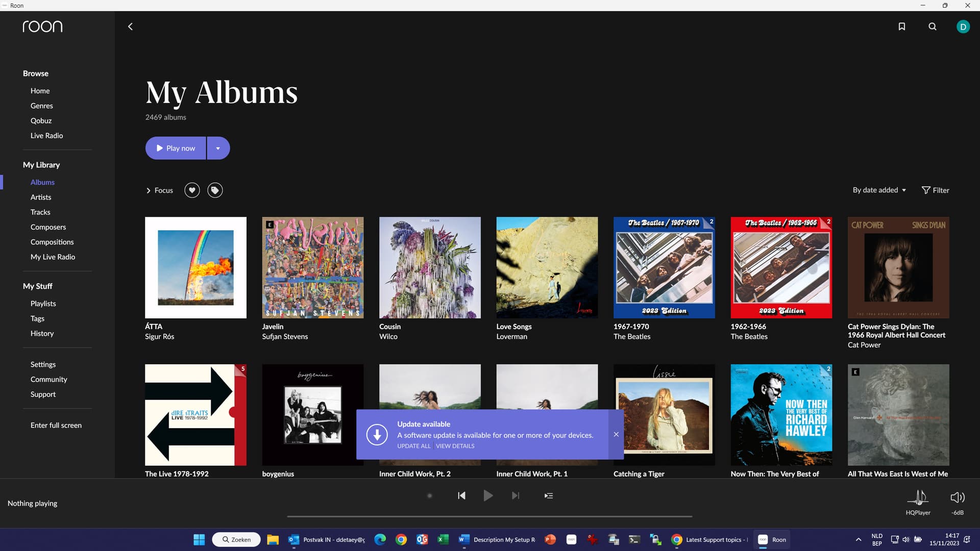Click the playback progress bar

point(489,516)
